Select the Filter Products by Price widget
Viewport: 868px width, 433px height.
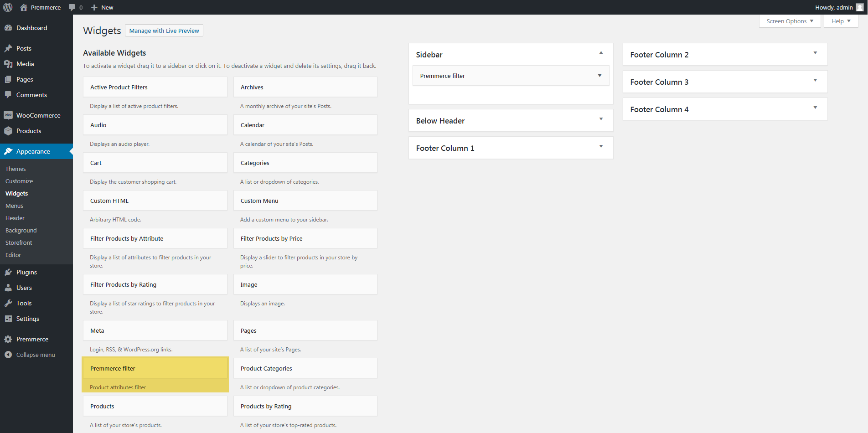click(305, 238)
